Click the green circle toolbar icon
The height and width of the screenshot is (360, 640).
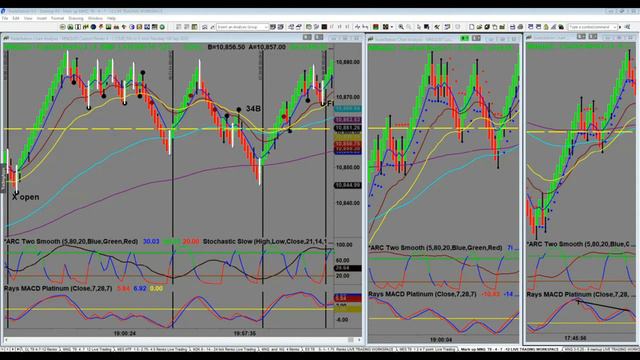(x=162, y=27)
